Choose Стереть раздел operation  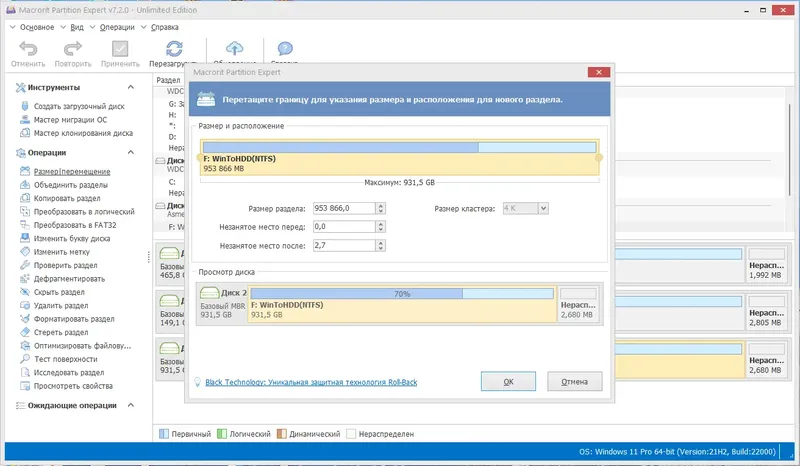[61, 332]
